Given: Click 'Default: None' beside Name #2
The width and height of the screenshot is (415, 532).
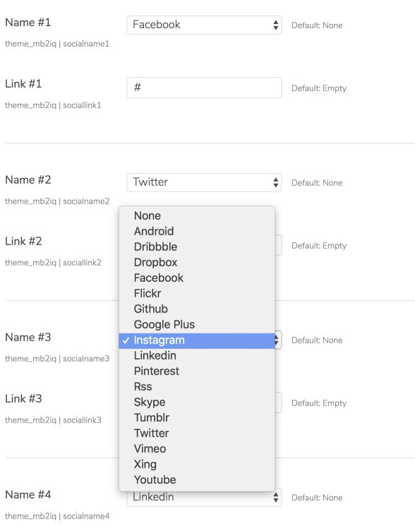Looking at the screenshot, I should tap(317, 183).
